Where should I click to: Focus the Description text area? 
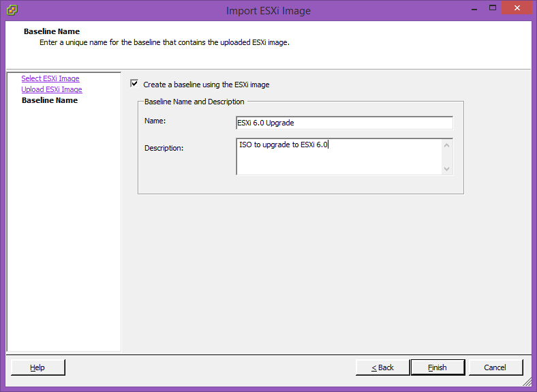[x=339, y=157]
